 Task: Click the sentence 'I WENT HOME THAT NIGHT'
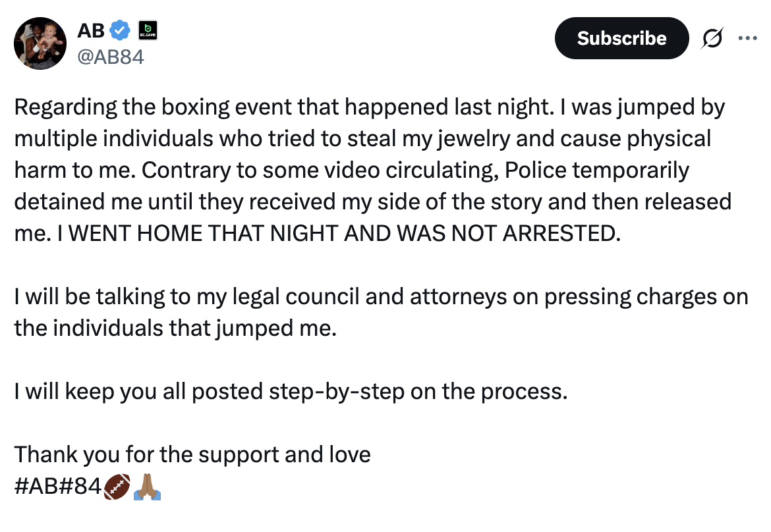339,234
